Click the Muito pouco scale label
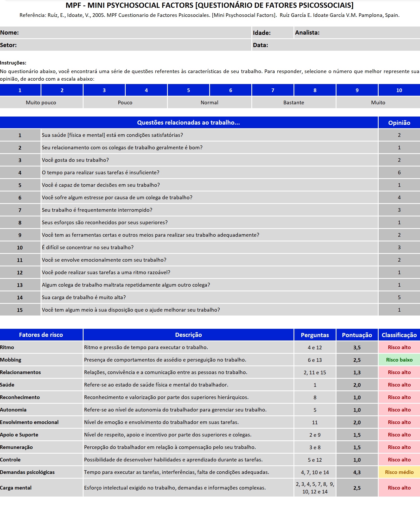Screen dimensions: 420x508 41,102
